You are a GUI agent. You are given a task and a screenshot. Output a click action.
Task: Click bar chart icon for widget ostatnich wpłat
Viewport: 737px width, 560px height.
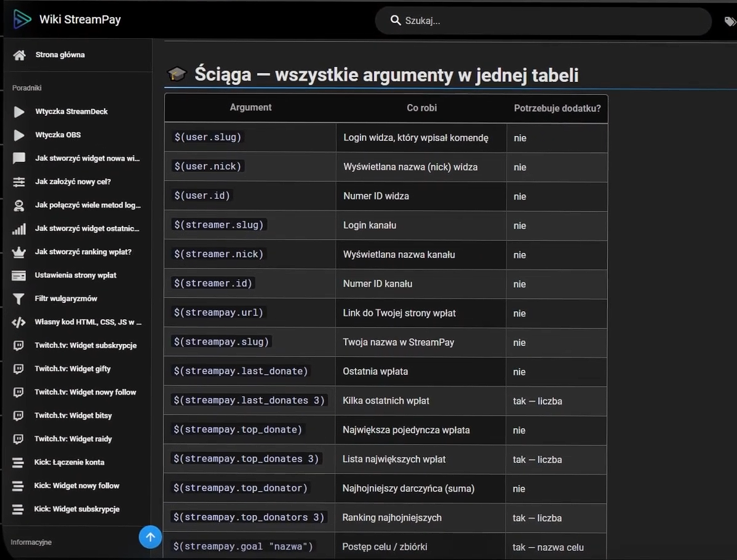(19, 228)
